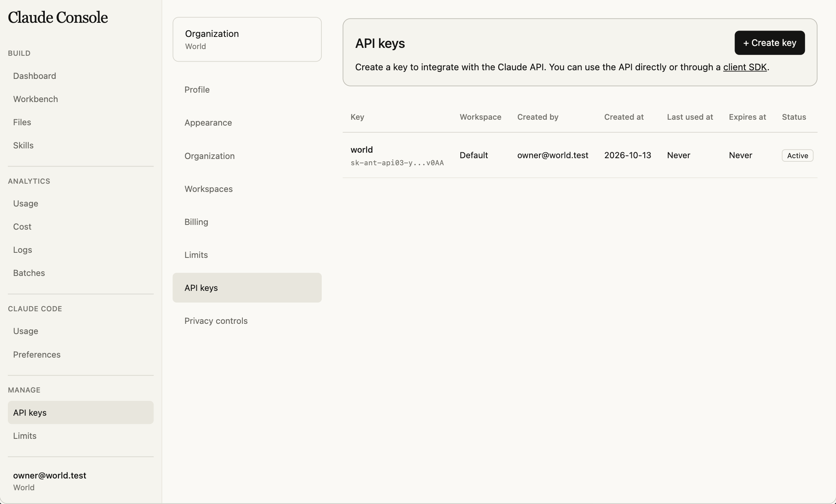Open Privacy controls settings
This screenshot has width=836, height=504.
click(x=247, y=321)
